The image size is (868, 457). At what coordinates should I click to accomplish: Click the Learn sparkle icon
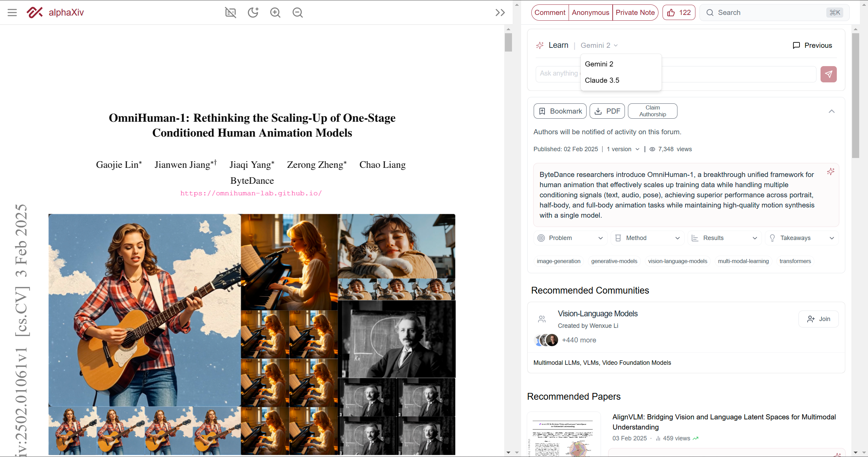pyautogui.click(x=540, y=45)
